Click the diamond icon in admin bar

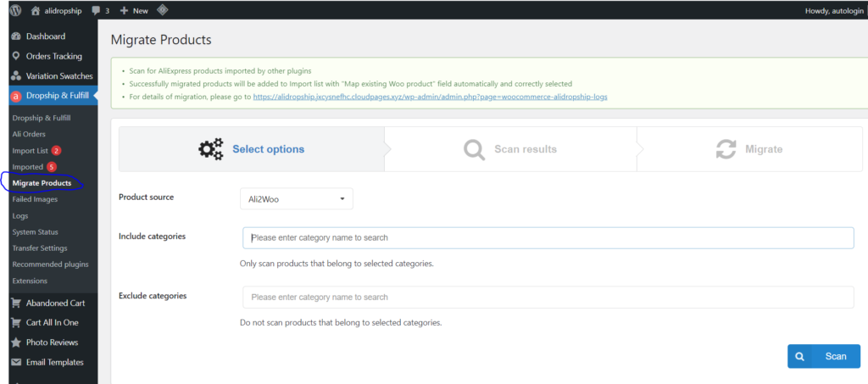click(x=162, y=10)
